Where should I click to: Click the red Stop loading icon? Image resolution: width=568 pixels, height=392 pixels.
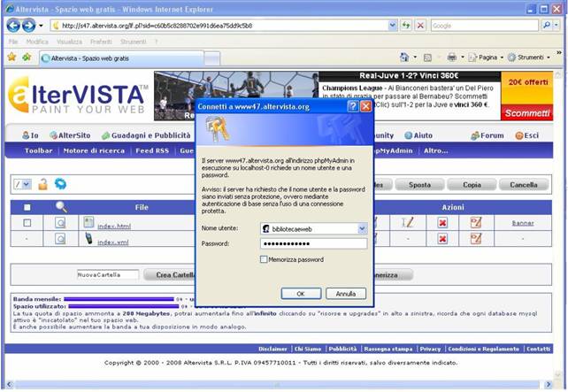pos(420,26)
